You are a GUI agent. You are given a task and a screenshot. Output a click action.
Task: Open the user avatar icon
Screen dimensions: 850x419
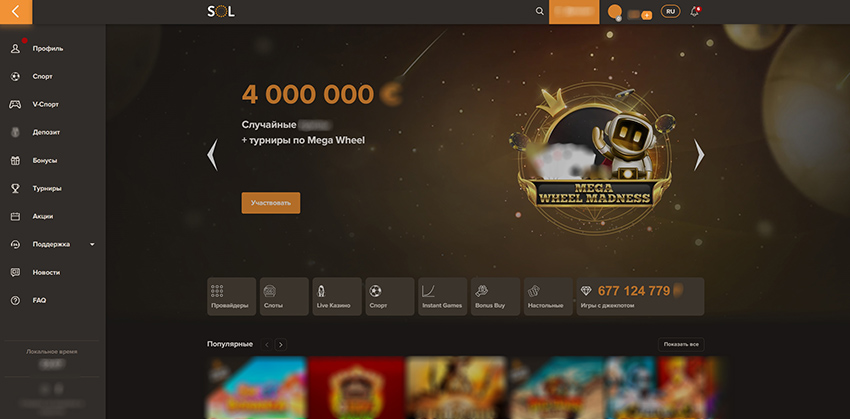(614, 11)
